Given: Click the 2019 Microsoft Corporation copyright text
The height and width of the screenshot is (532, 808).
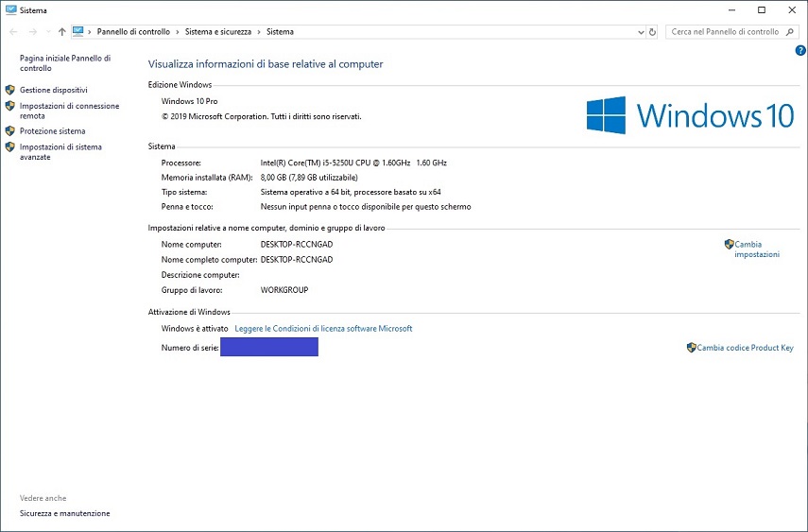Looking at the screenshot, I should pyautogui.click(x=261, y=116).
